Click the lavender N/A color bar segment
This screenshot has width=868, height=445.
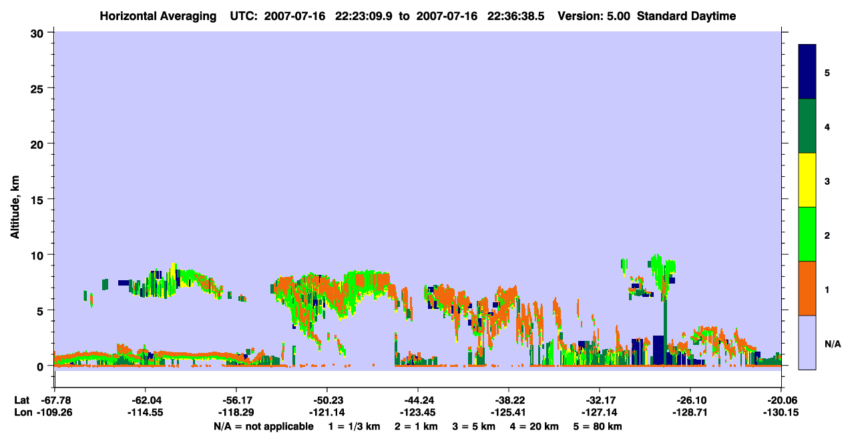[x=807, y=342]
